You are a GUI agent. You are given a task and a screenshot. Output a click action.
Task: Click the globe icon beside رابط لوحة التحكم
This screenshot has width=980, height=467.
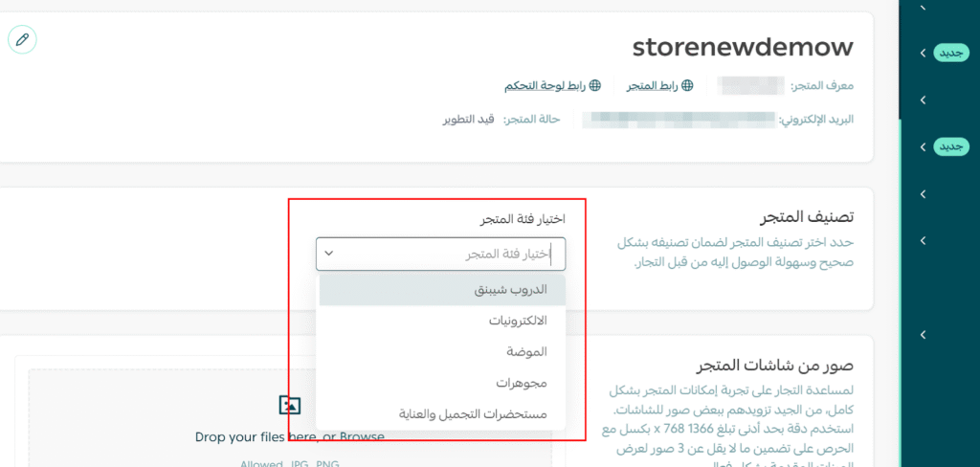(x=594, y=86)
